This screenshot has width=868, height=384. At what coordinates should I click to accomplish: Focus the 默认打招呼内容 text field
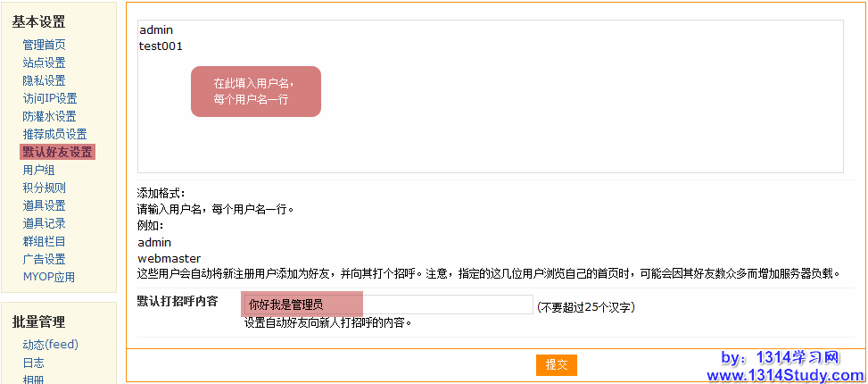coord(388,305)
